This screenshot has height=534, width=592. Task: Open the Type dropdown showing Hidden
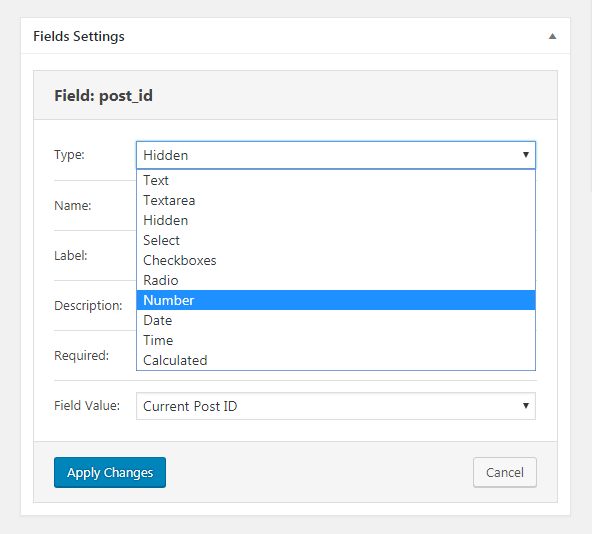(336, 155)
